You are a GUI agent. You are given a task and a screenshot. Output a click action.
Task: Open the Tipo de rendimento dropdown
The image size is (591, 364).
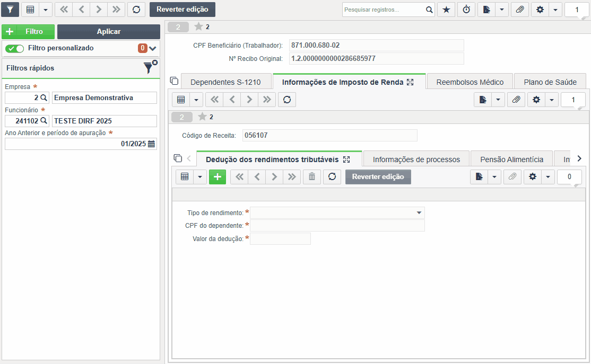click(x=337, y=212)
